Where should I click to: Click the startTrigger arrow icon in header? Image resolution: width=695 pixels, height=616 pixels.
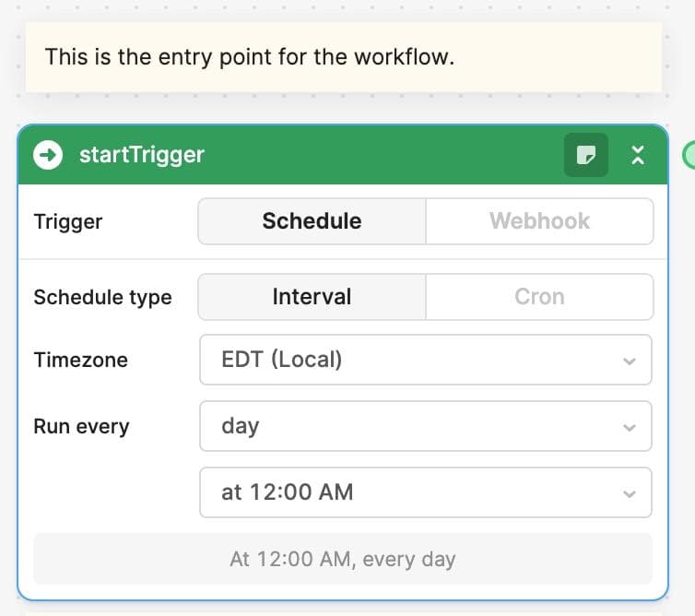tap(48, 154)
